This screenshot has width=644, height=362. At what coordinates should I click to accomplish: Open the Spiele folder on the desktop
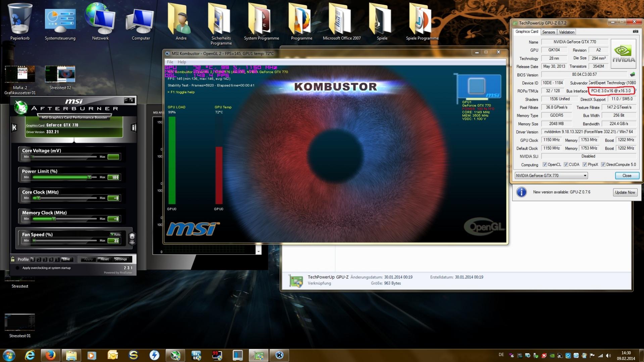[x=382, y=22]
